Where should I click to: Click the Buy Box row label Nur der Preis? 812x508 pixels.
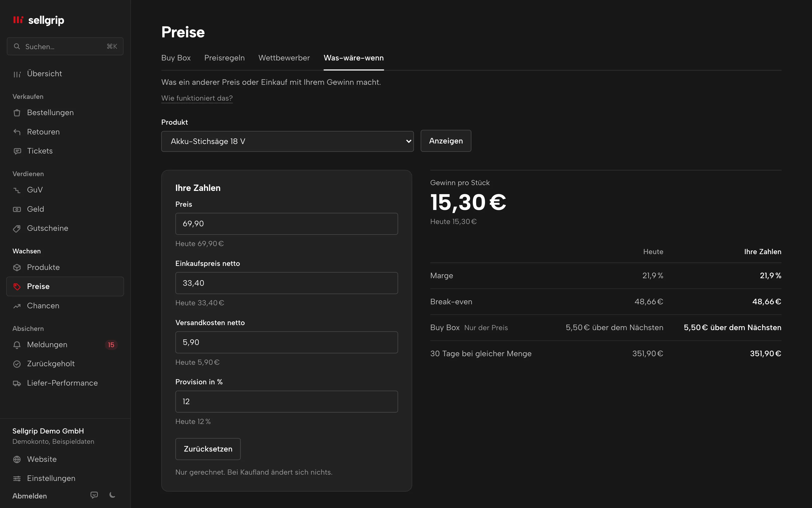pos(486,328)
